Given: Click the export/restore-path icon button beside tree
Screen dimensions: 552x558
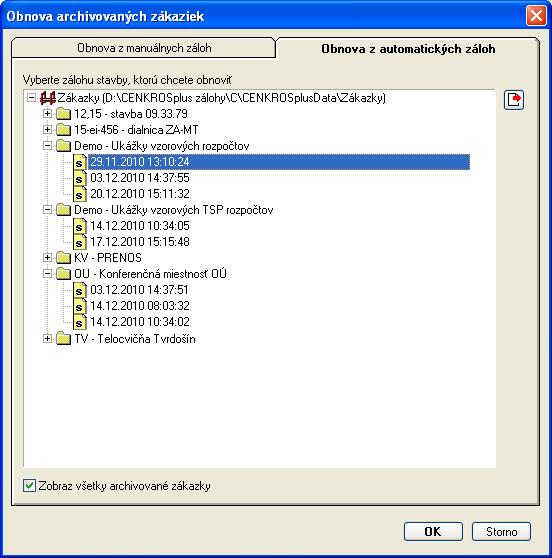Looking at the screenshot, I should pyautogui.click(x=514, y=100).
